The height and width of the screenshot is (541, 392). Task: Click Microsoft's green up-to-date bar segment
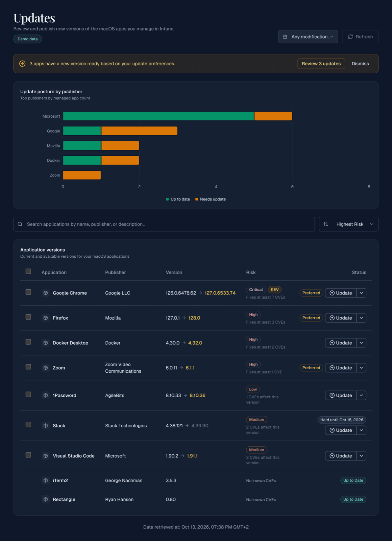pyautogui.click(x=158, y=116)
